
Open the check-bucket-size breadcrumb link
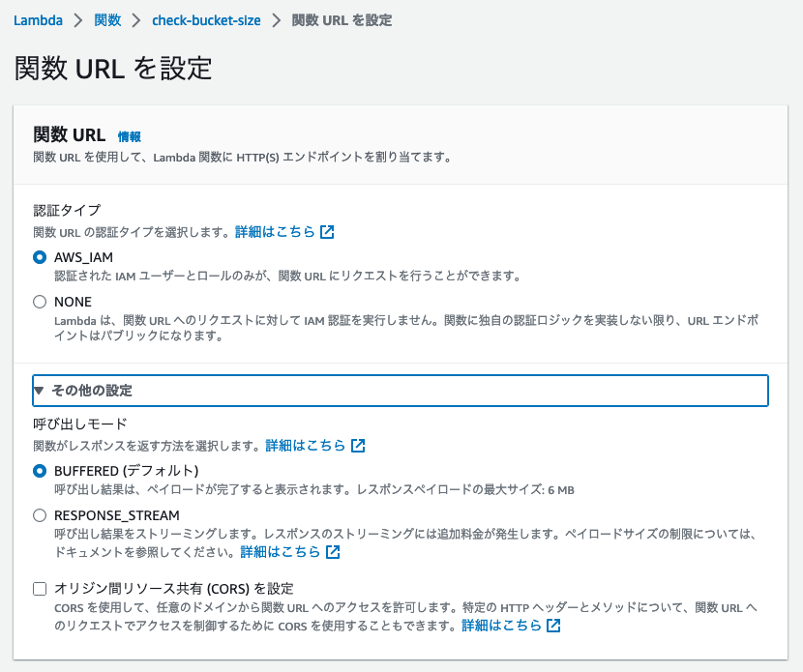206,20
